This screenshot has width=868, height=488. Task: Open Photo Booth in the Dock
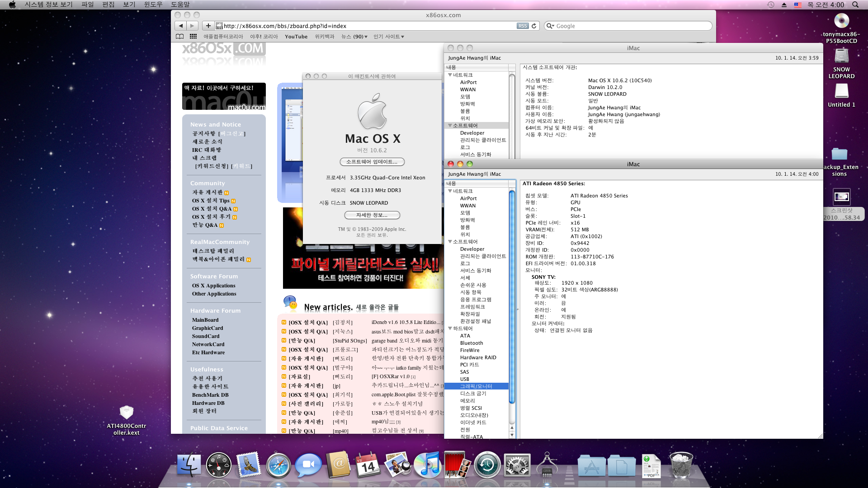tap(457, 465)
